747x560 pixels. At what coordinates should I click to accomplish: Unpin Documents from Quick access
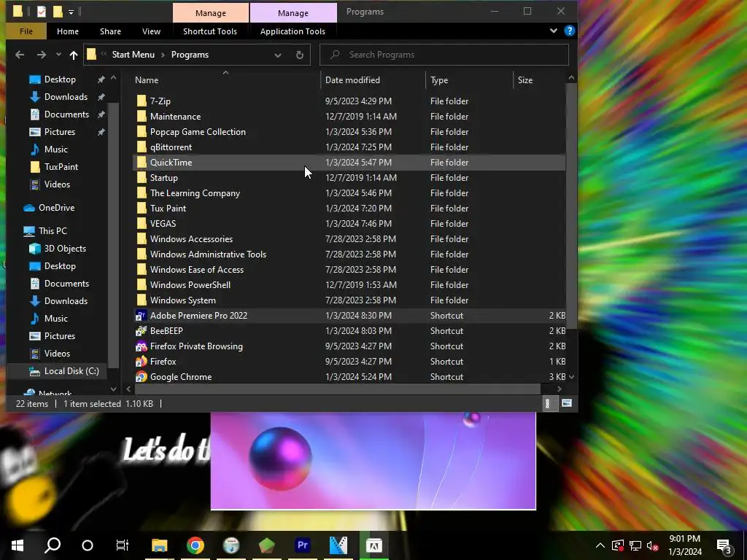tap(101, 114)
